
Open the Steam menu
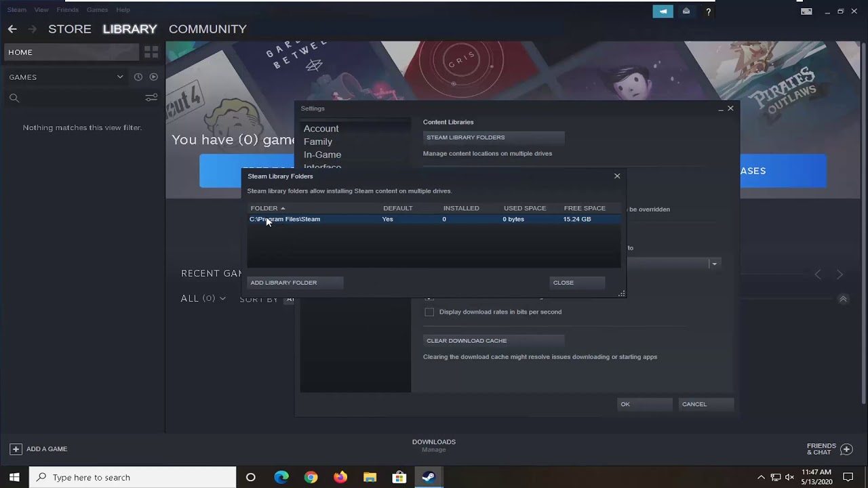pos(17,9)
